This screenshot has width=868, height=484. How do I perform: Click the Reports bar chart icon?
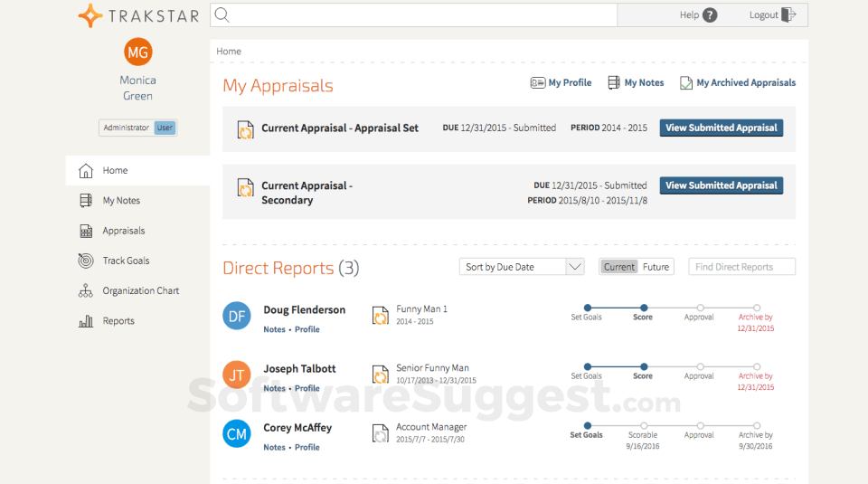[x=86, y=321]
